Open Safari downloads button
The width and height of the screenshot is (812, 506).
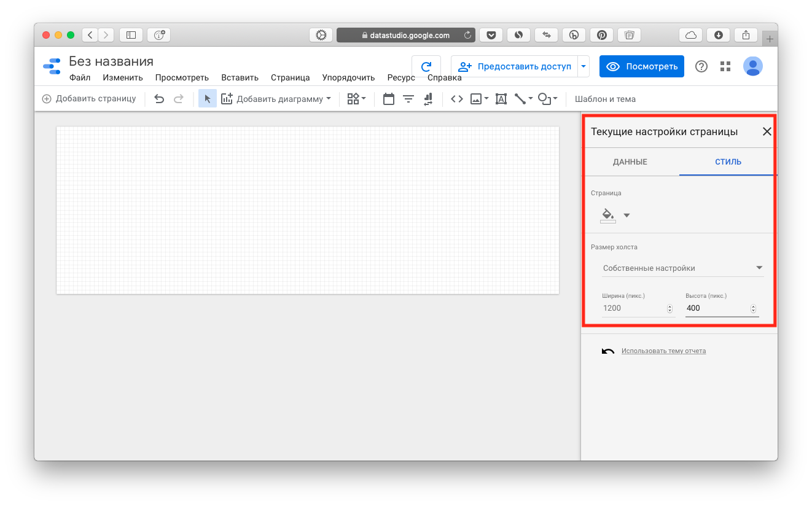tap(718, 35)
